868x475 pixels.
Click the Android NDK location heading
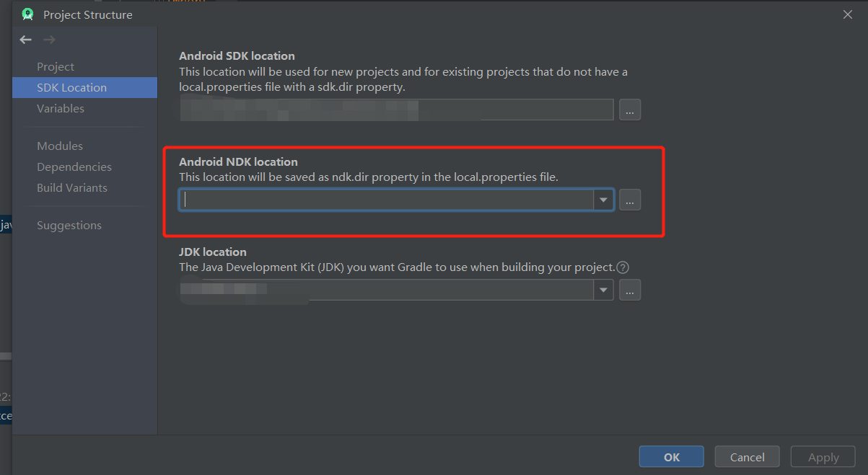pos(238,161)
